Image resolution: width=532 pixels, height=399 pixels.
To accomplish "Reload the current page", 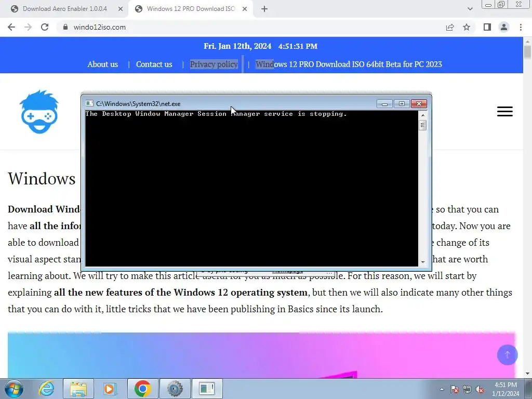I will [45, 27].
